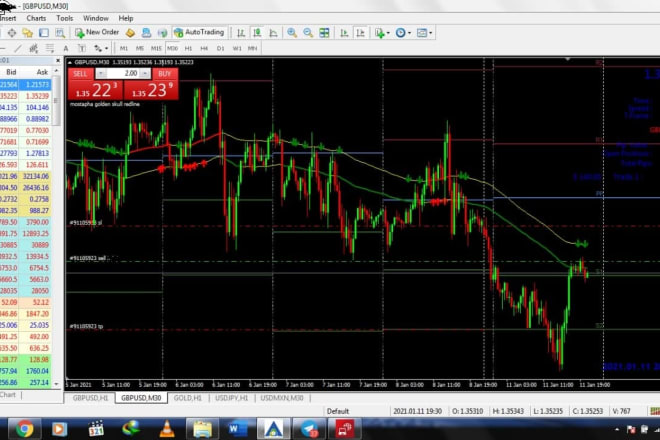Viewport: 660px width, 440px height.
Task: Click the Default profile in status bar
Action: pos(338,411)
